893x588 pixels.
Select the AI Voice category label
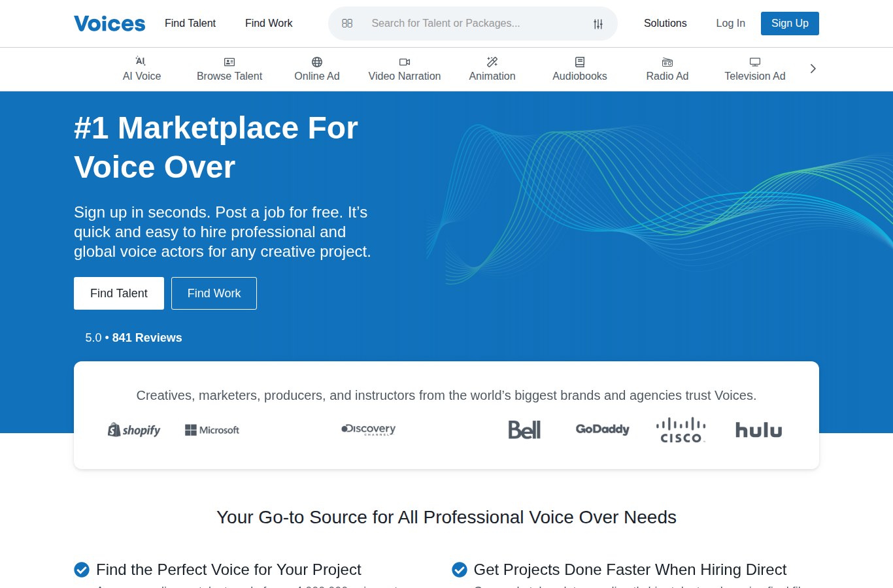click(x=142, y=76)
